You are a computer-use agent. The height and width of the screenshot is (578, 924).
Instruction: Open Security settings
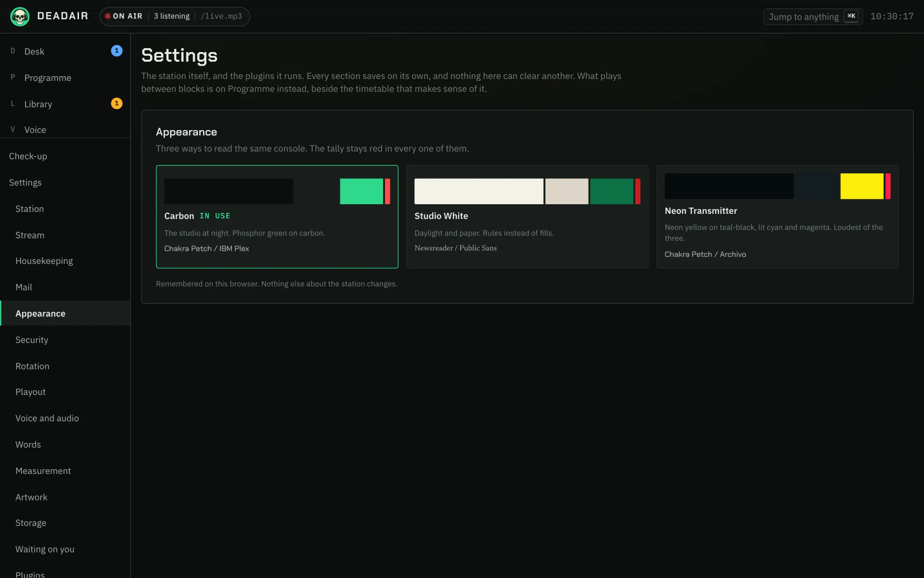[x=65, y=340]
